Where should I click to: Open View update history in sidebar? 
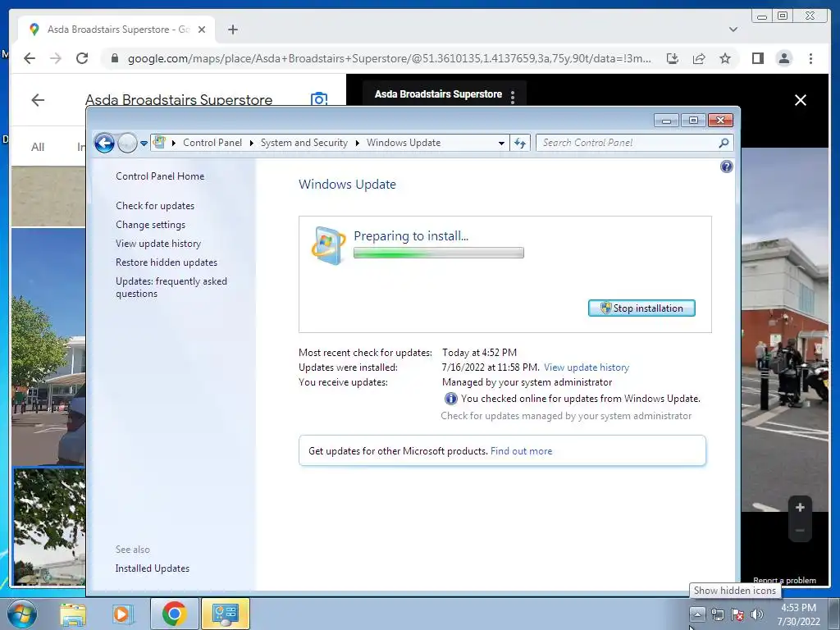pos(158,243)
